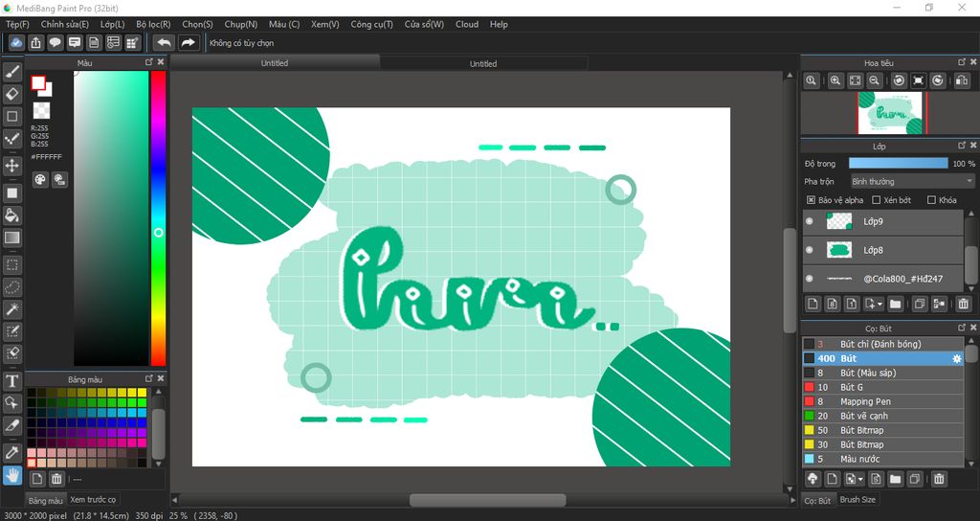
Task: Select the Hand pan tool
Action: 11,475
